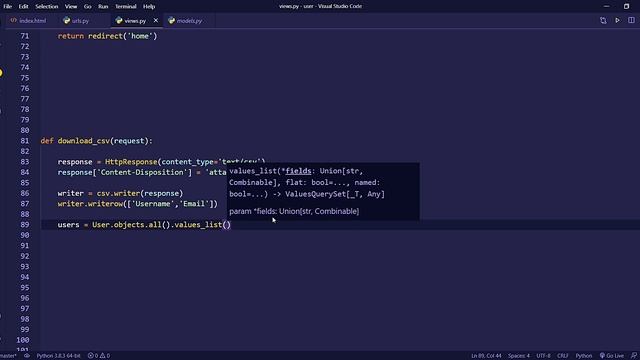Open changes compare icon in editor toolbar
Image resolution: width=640 pixels, height=360 pixels.
(x=603, y=20)
